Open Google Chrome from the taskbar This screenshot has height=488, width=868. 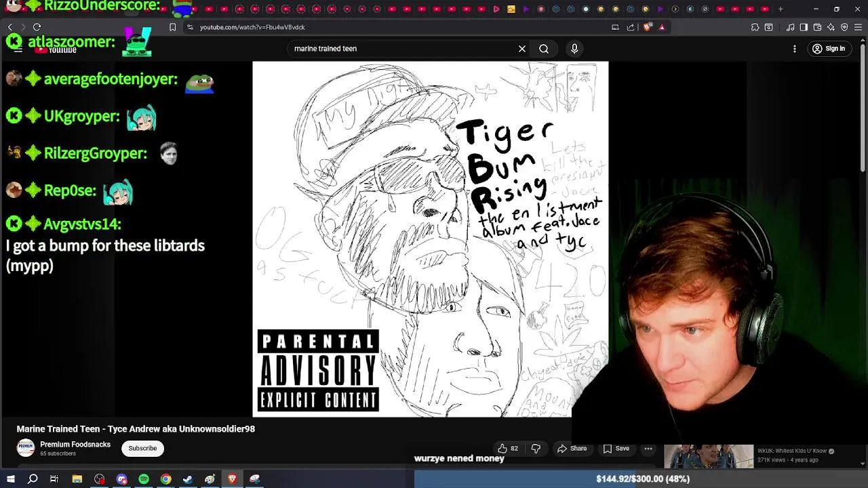(x=165, y=479)
